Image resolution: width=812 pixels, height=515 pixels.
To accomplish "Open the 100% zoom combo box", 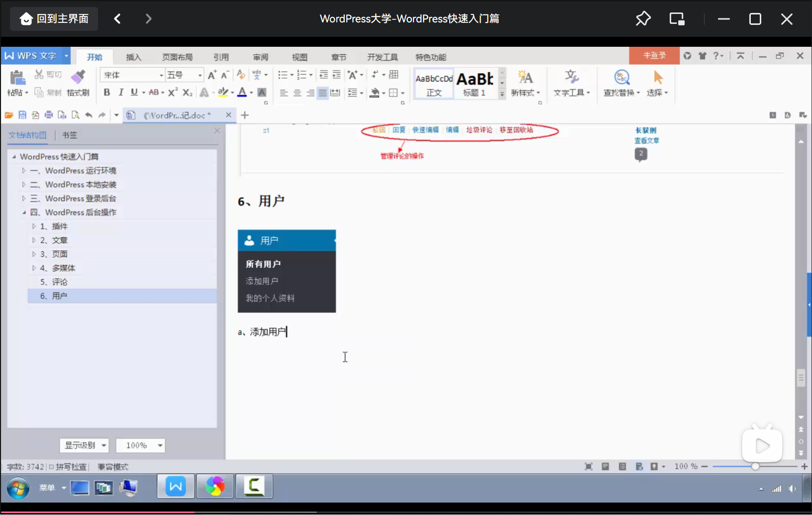I will (x=140, y=445).
